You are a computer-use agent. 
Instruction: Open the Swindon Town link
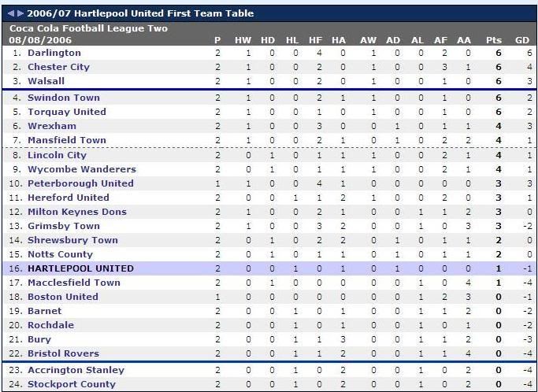pyautogui.click(x=64, y=98)
